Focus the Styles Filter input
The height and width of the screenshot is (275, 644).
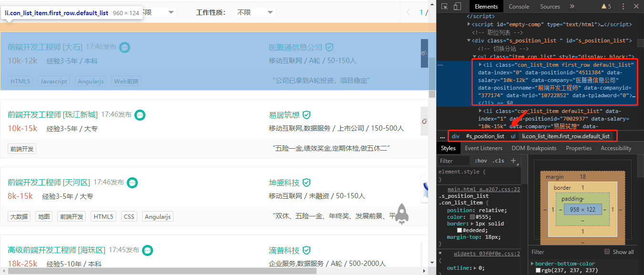pyautogui.click(x=455, y=161)
